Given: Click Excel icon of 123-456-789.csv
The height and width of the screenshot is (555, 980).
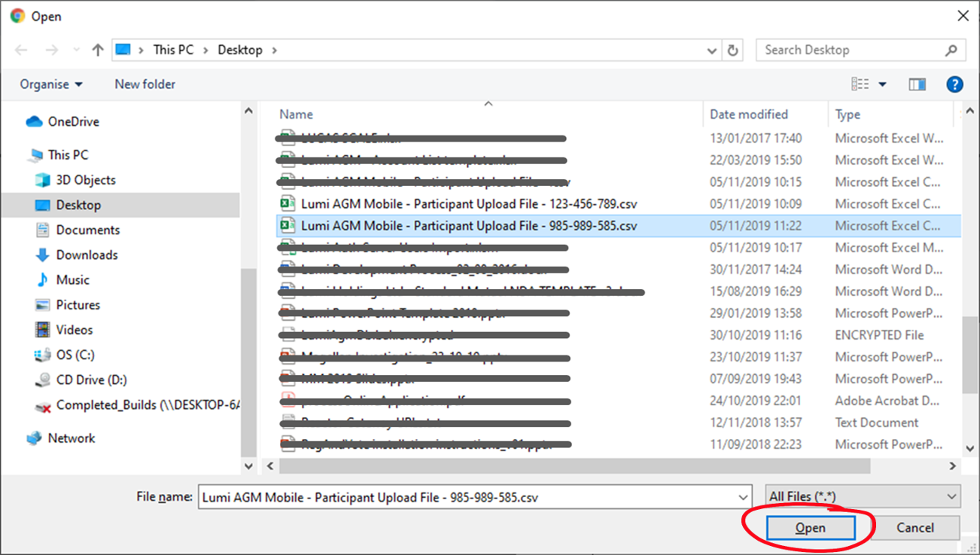Looking at the screenshot, I should pos(288,203).
